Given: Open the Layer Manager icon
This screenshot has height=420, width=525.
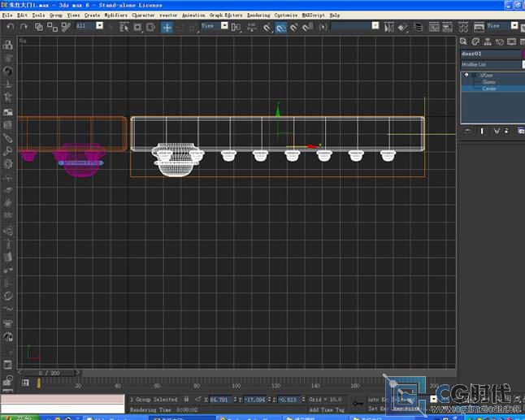Looking at the screenshot, I should 418,27.
